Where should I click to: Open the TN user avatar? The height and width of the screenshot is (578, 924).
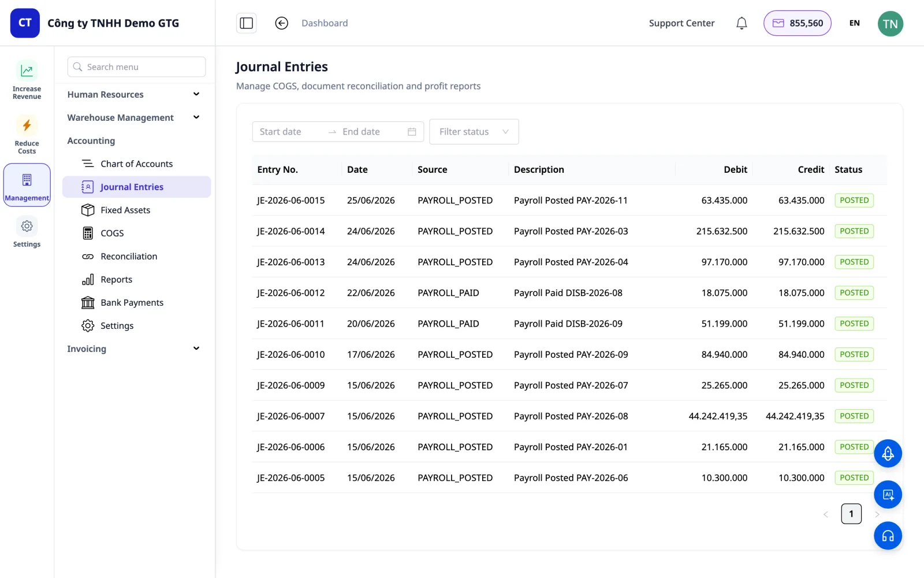(890, 24)
